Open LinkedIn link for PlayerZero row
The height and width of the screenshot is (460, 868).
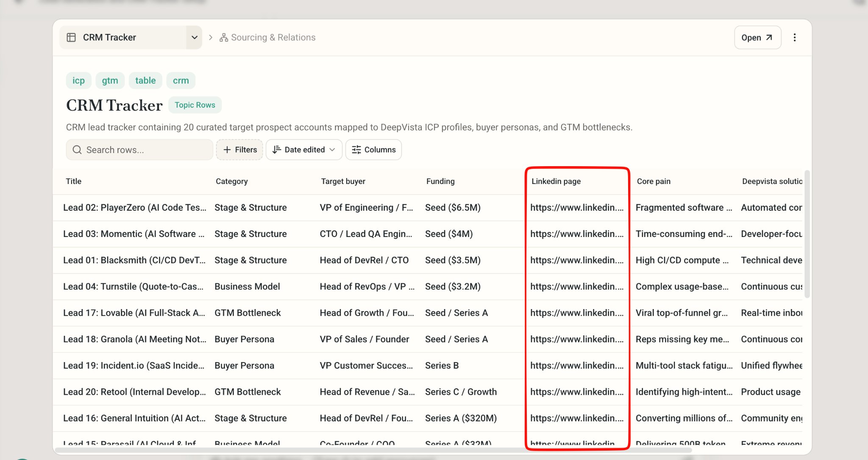tap(577, 207)
